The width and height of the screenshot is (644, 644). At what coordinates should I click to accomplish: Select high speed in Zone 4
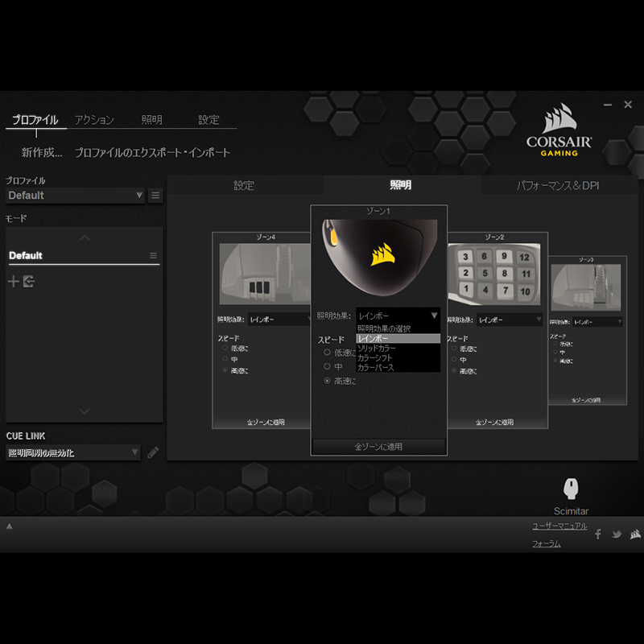pos(225,370)
